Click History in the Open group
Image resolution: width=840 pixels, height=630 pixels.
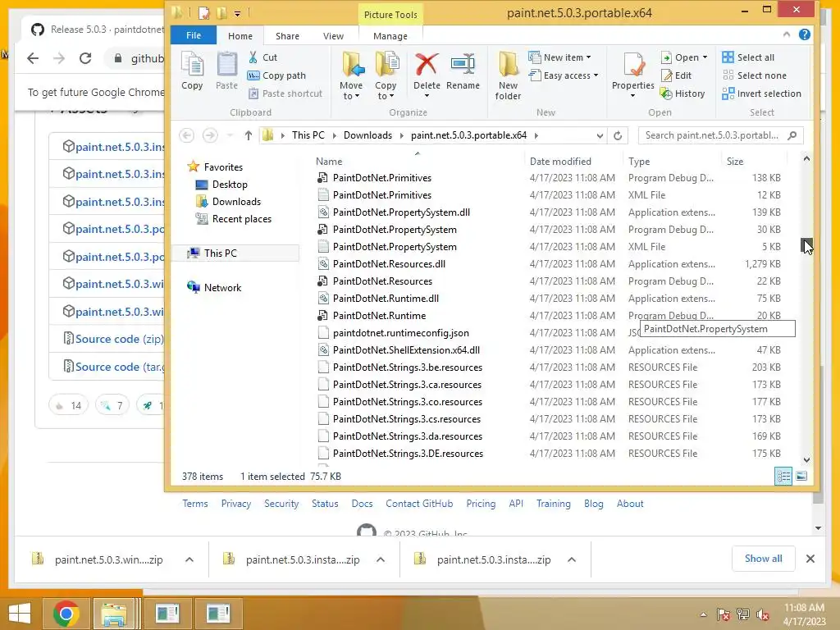pos(682,94)
